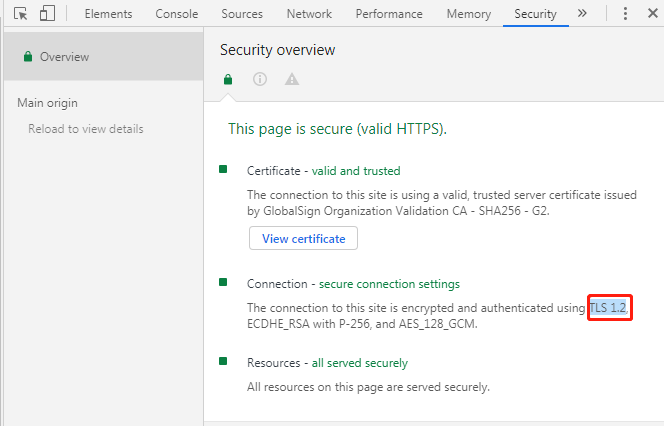The height and width of the screenshot is (426, 664).
Task: Click the info circle icon under Security overview
Action: click(x=260, y=79)
